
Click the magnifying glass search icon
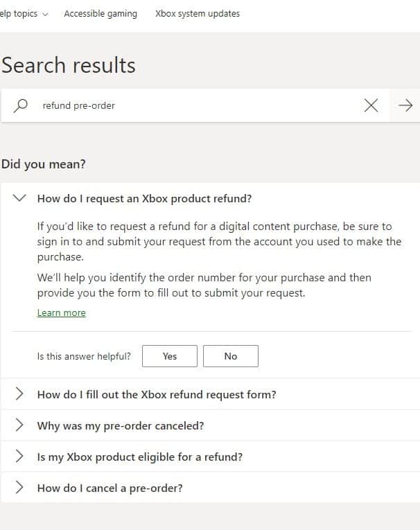(21, 105)
